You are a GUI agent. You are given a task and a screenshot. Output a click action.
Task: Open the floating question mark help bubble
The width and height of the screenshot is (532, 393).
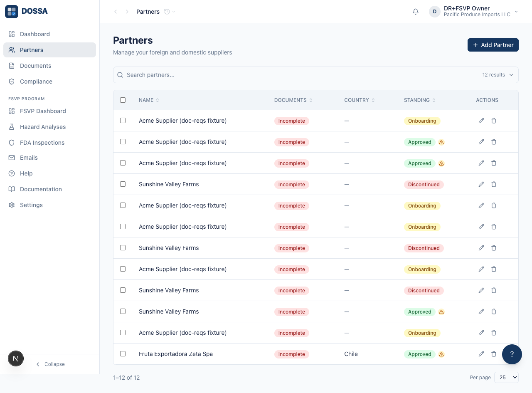point(512,354)
